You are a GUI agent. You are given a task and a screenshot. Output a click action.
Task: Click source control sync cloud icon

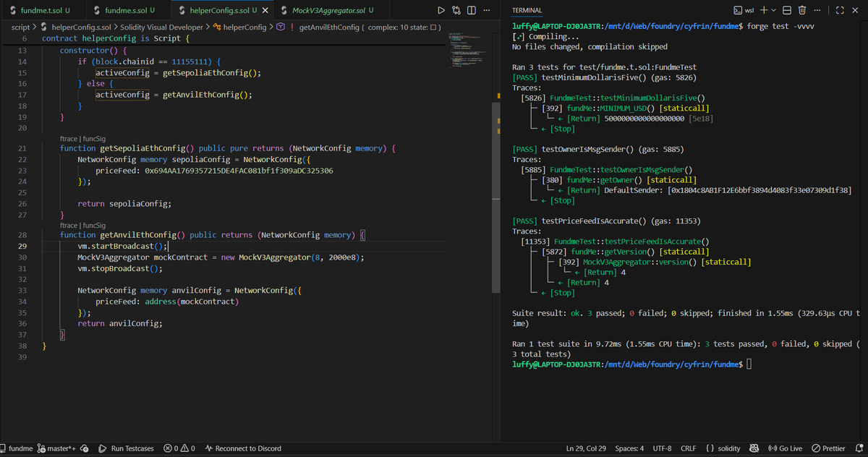[85, 448]
